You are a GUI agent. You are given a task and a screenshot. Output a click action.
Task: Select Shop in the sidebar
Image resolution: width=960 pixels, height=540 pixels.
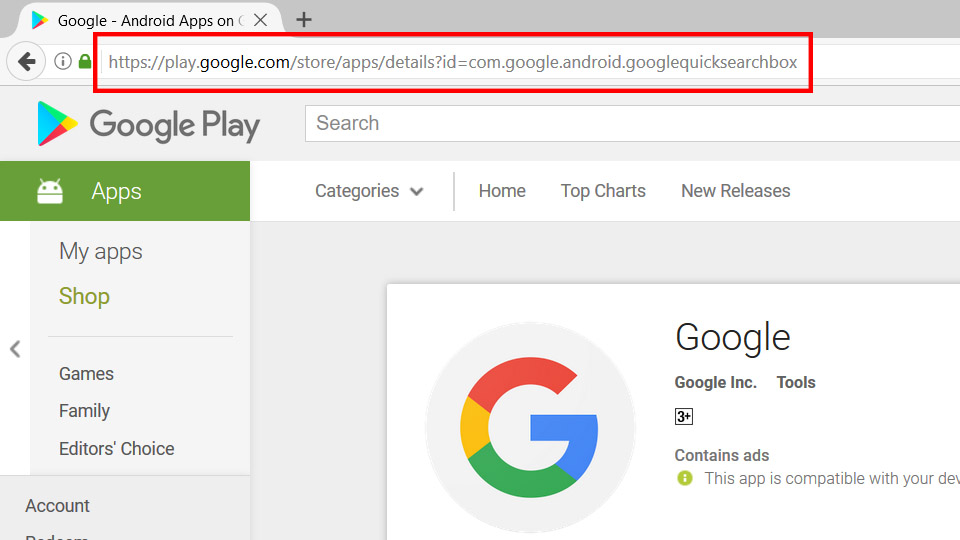pos(84,296)
